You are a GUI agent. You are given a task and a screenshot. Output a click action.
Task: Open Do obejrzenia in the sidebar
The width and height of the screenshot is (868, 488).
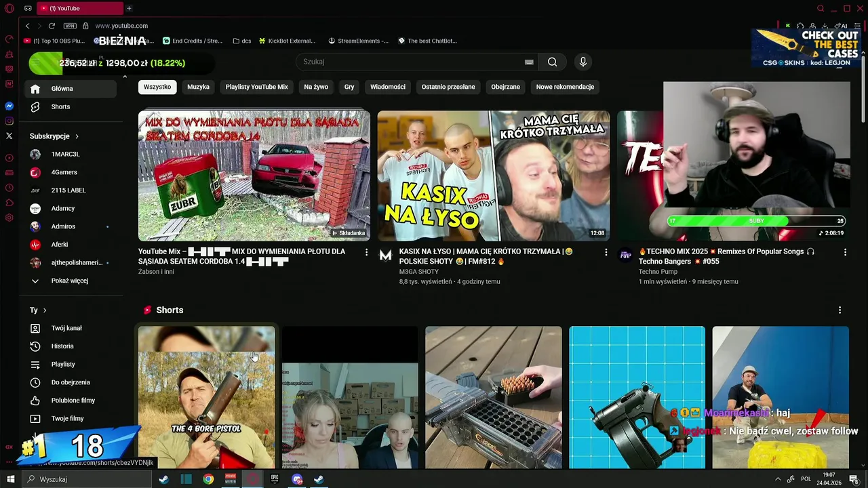tap(71, 382)
